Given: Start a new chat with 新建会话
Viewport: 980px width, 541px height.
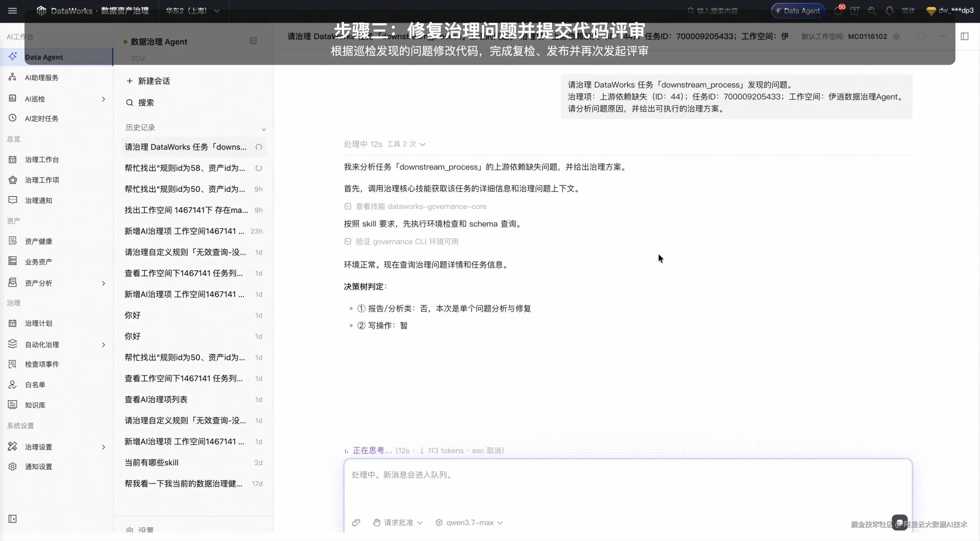Looking at the screenshot, I should (x=148, y=81).
